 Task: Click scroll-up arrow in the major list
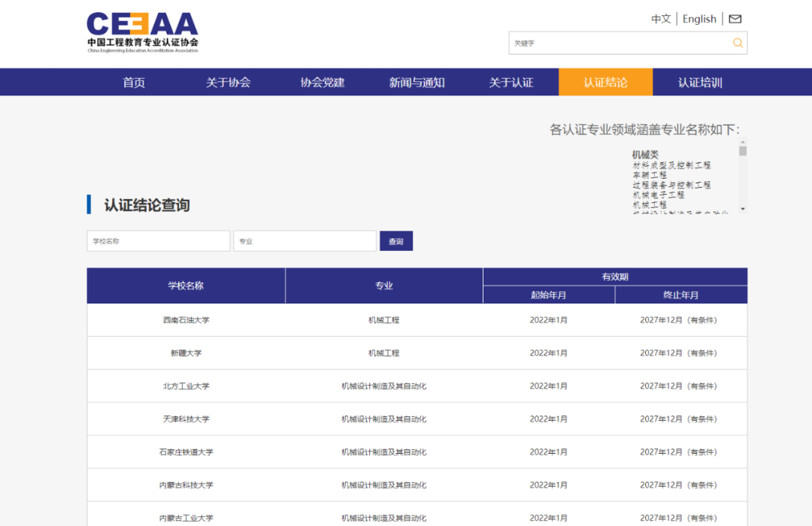pos(743,142)
